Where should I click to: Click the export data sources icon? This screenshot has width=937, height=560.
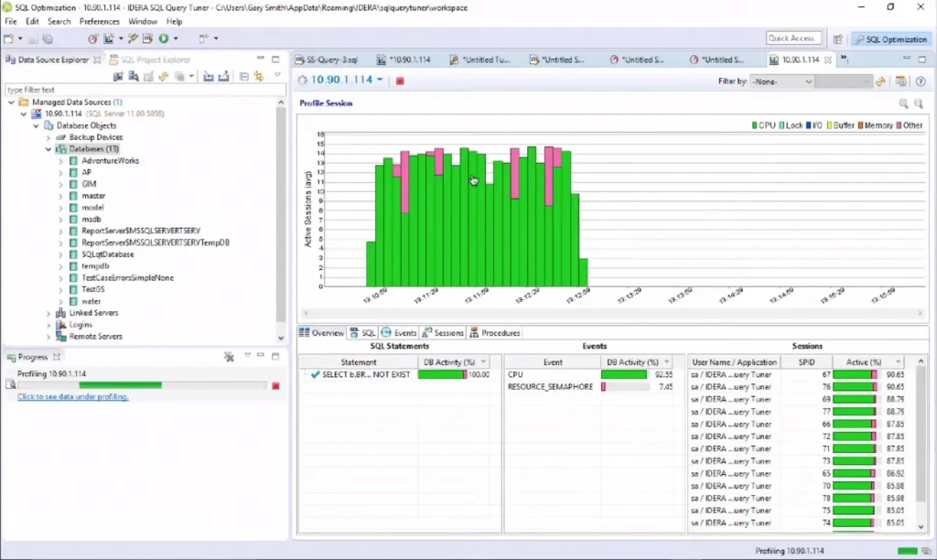223,77
